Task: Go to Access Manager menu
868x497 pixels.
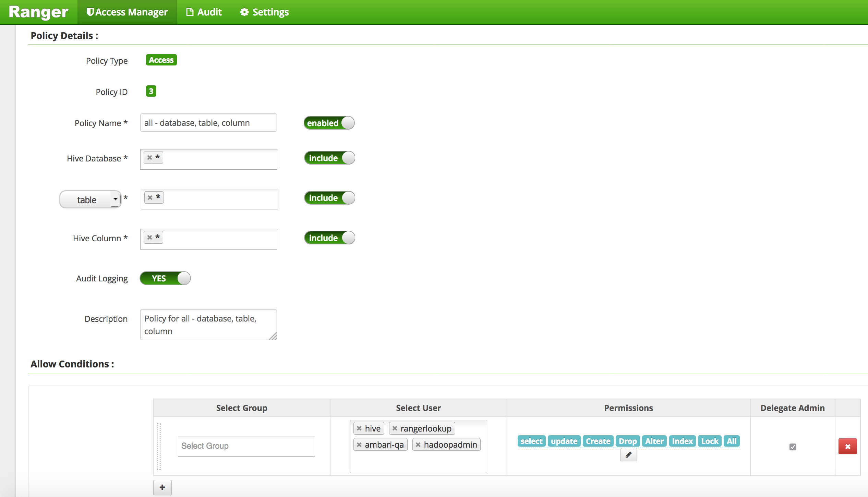Action: point(127,12)
